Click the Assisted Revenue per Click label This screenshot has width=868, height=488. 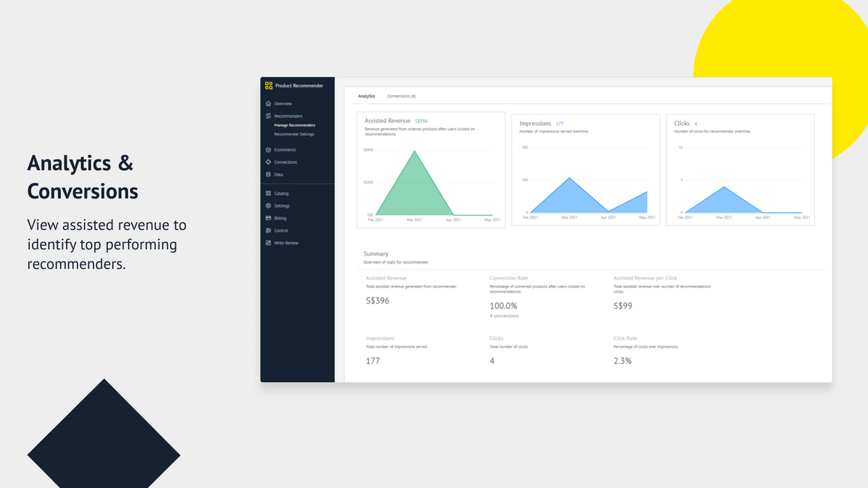[645, 278]
